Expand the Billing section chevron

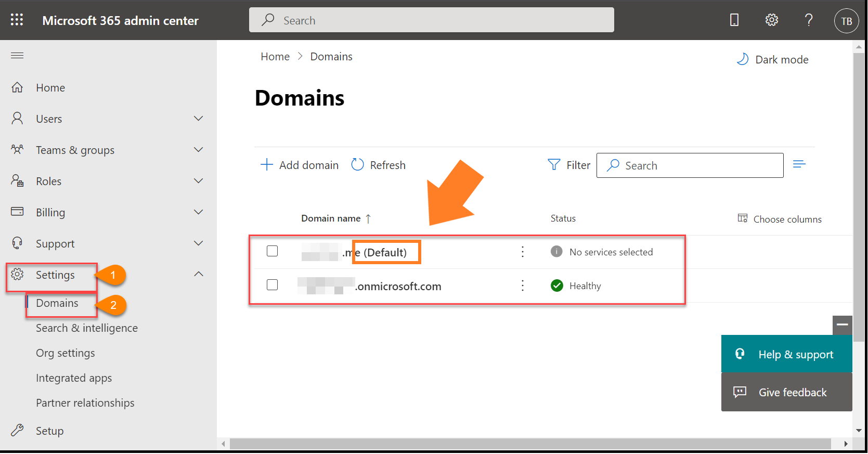(198, 212)
